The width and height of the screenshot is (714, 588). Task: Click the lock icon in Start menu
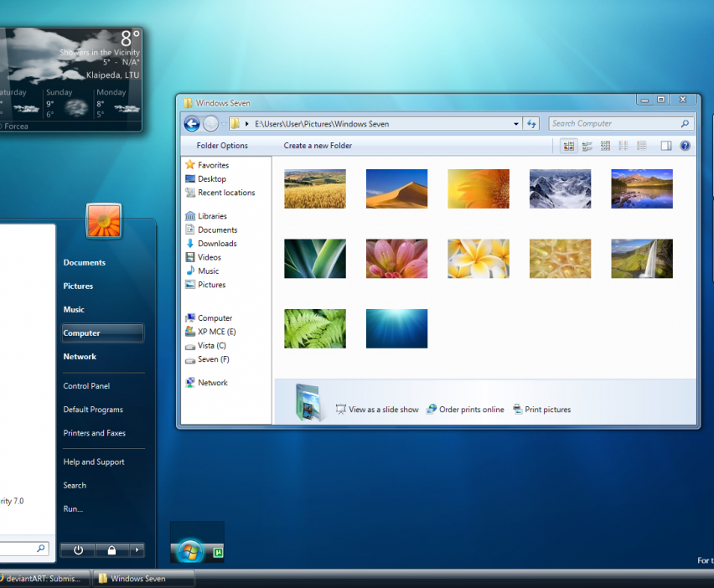tap(111, 550)
